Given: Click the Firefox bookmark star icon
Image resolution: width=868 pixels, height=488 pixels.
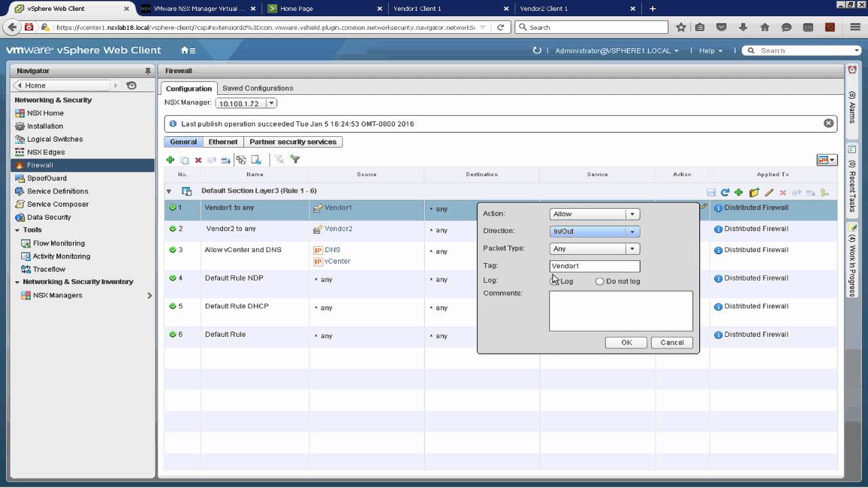Looking at the screenshot, I should point(681,27).
